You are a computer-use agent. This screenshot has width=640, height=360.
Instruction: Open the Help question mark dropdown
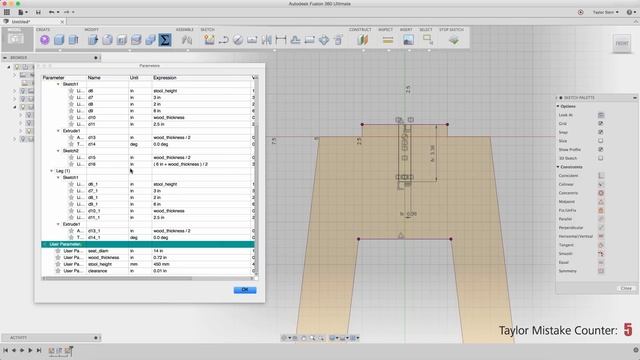[x=631, y=12]
